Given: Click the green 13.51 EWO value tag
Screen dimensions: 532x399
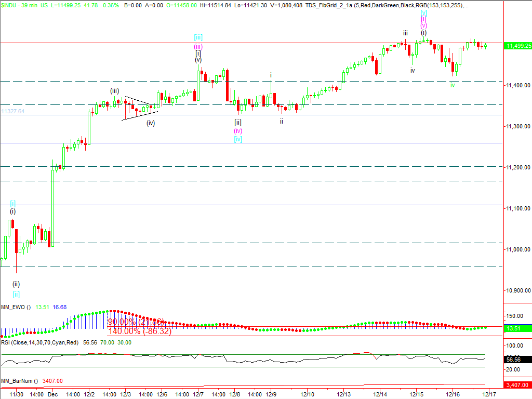Looking at the screenshot, I should click(517, 328).
